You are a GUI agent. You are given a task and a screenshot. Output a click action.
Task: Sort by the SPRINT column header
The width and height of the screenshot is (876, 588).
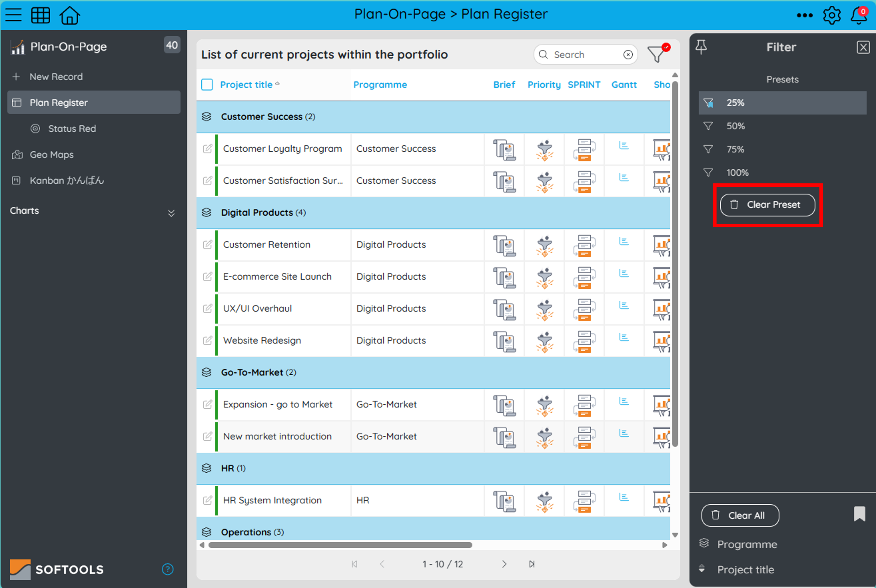point(584,85)
